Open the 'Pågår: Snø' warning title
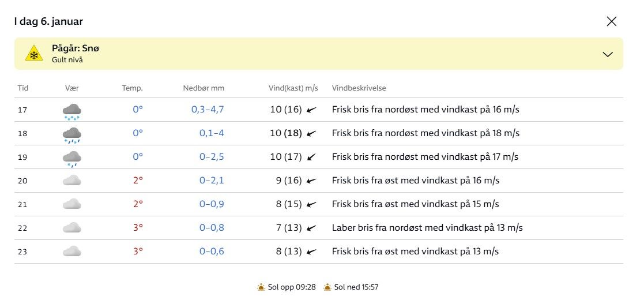This screenshot has width=644, height=304. click(x=76, y=48)
